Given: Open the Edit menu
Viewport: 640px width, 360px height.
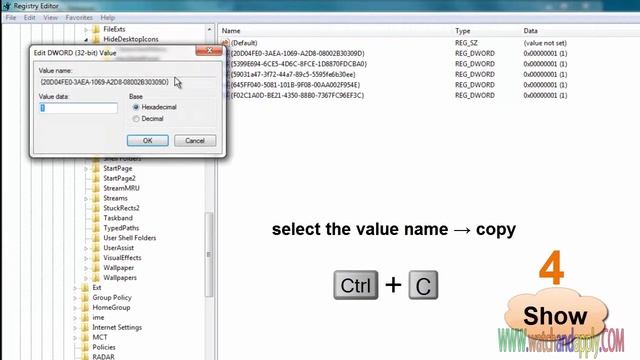Looking at the screenshot, I should pyautogui.click(x=29, y=18).
